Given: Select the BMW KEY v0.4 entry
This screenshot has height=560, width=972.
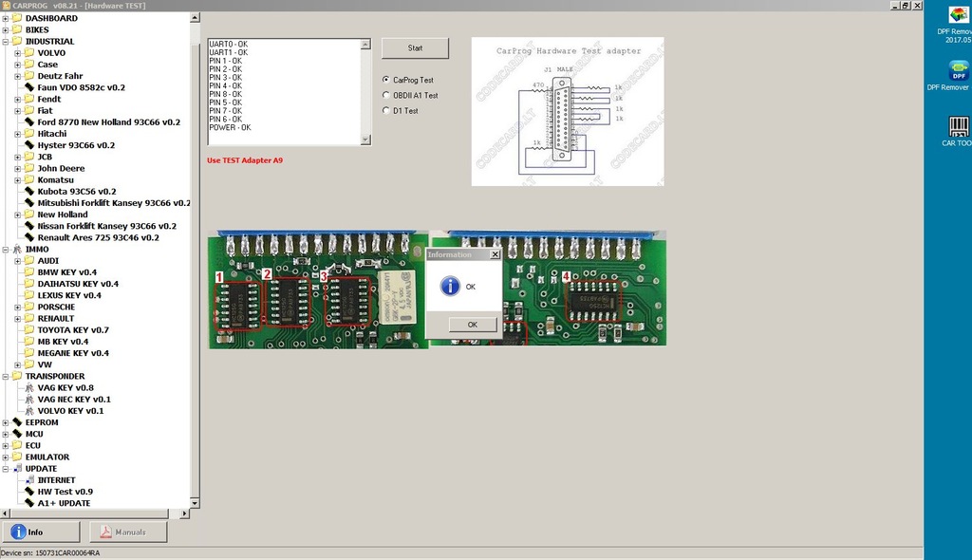Looking at the screenshot, I should point(66,272).
